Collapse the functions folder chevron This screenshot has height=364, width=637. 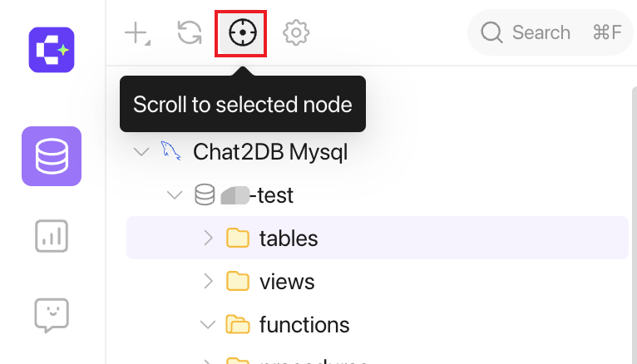click(x=208, y=325)
